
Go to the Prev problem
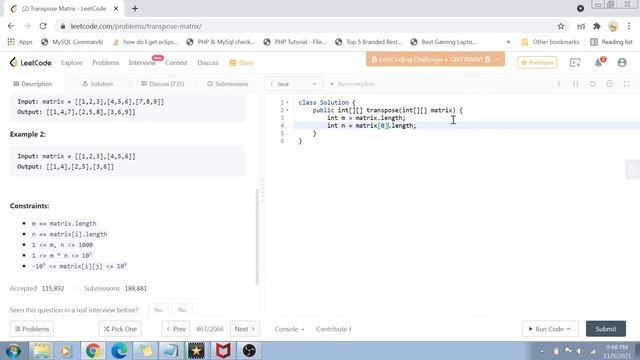(176, 329)
